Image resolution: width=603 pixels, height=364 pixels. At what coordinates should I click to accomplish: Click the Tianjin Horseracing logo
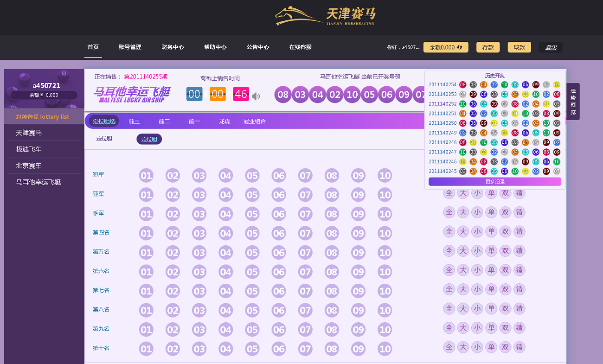coord(325,16)
